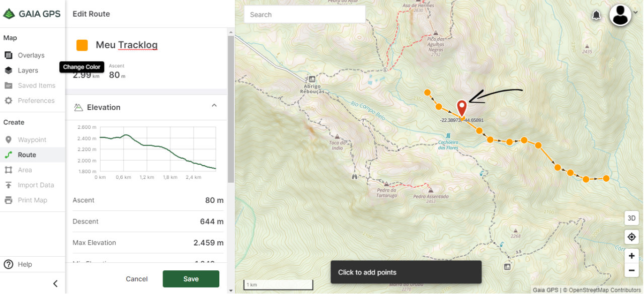Click the Descent value 644 m row
Viewport: 644px width, 294px height.
[x=148, y=222]
